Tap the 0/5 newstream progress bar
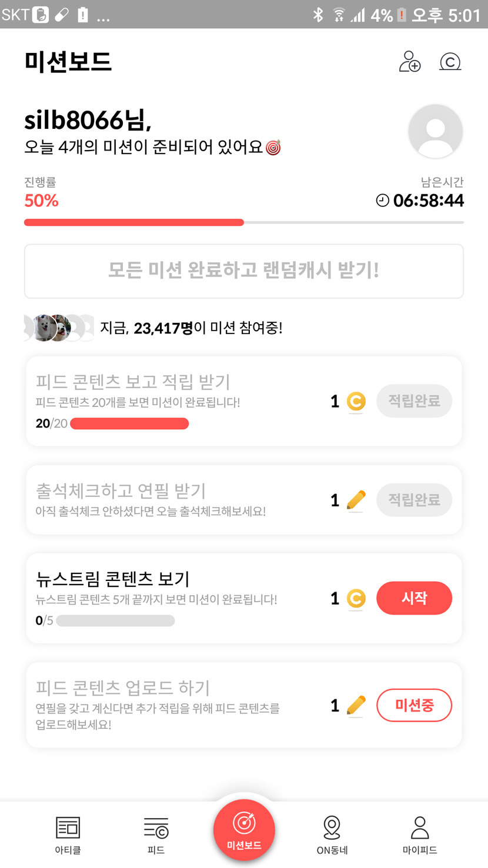 click(115, 620)
